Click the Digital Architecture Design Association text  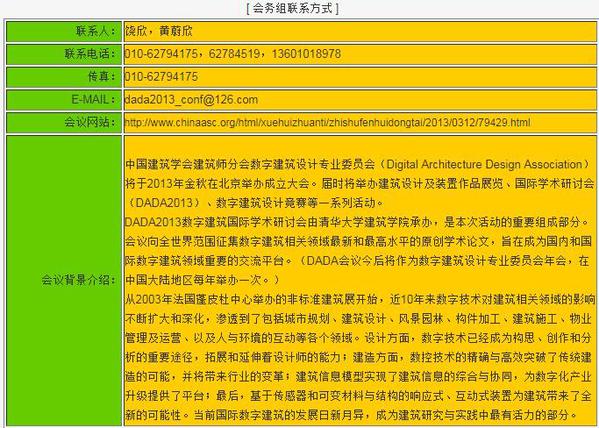tap(484, 164)
